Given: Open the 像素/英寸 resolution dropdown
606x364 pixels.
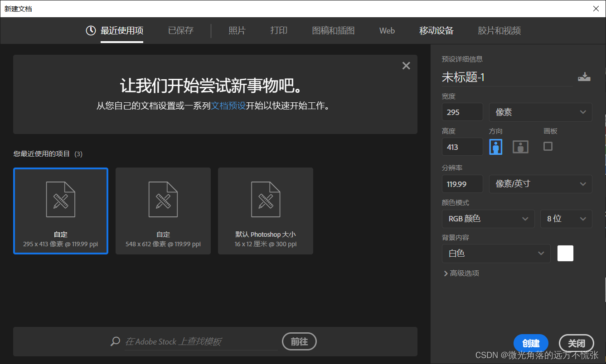Looking at the screenshot, I should [540, 184].
